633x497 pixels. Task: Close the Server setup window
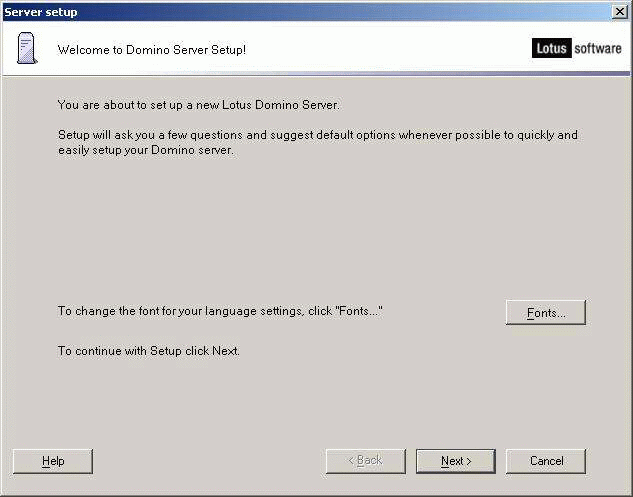coord(619,12)
